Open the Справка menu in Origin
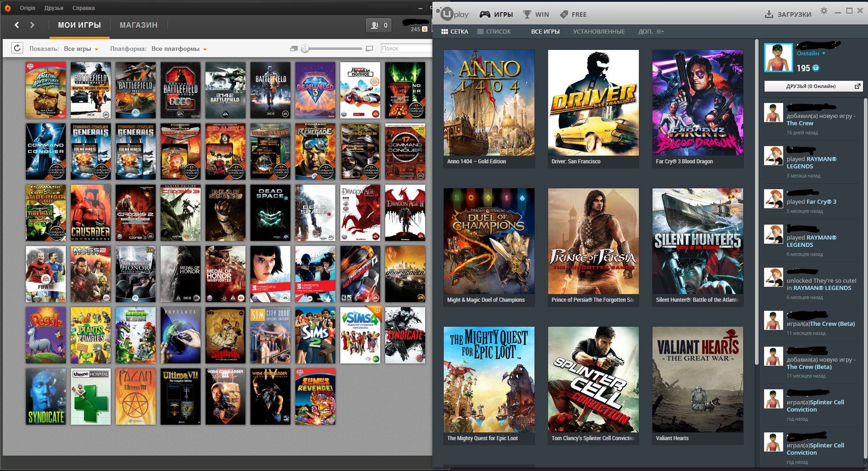This screenshot has height=471, width=868. coord(83,8)
